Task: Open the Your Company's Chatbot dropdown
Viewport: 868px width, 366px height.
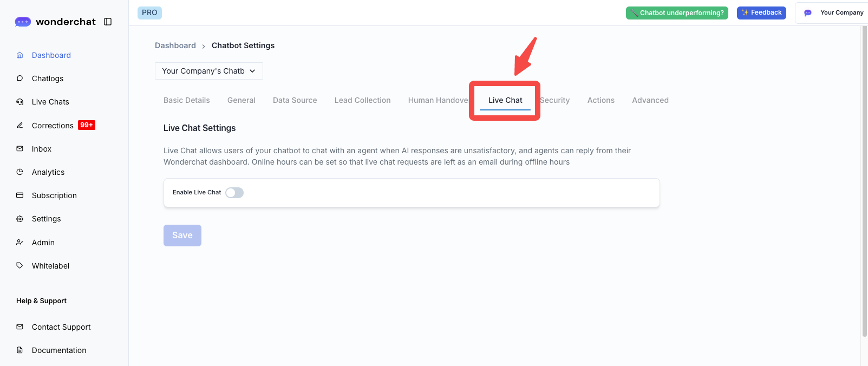Action: [208, 71]
